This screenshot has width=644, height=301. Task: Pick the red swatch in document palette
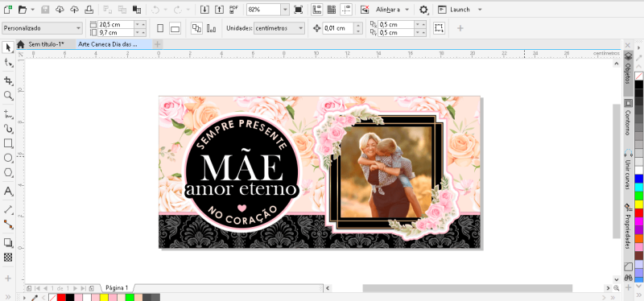pyautogui.click(x=61, y=297)
